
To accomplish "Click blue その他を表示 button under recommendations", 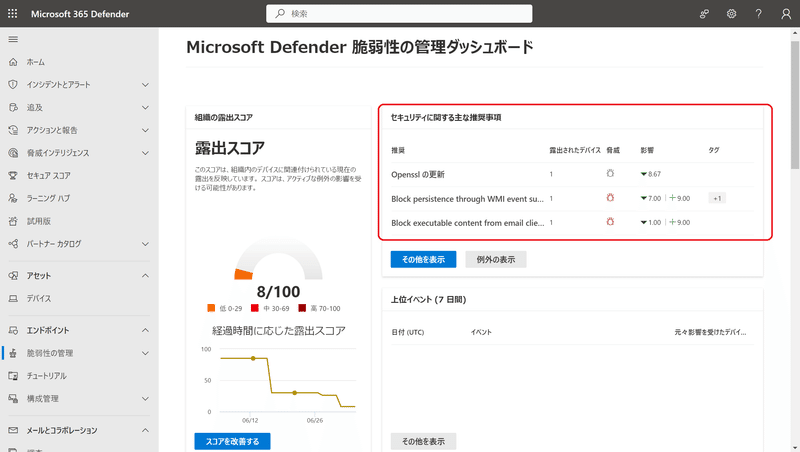I will [423, 260].
